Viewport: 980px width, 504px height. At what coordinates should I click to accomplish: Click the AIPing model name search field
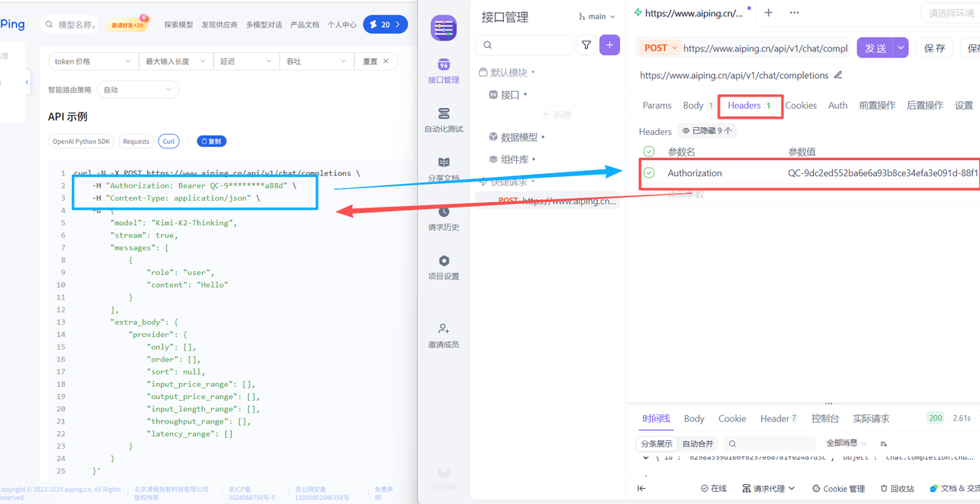coord(70,25)
